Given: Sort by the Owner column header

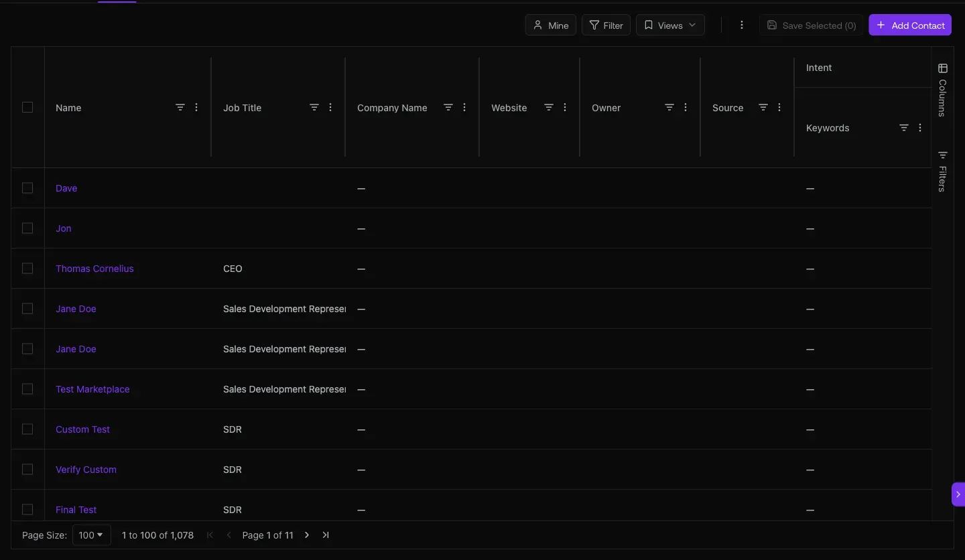Looking at the screenshot, I should [606, 108].
